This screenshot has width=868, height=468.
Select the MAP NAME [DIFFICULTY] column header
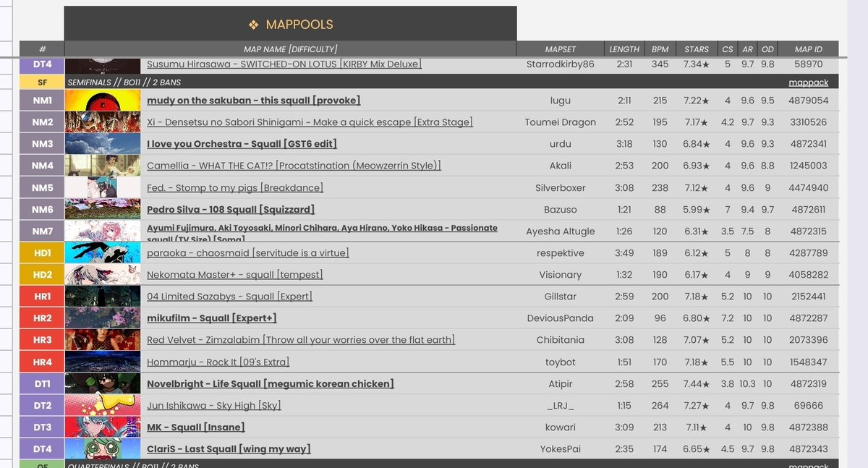click(291, 49)
